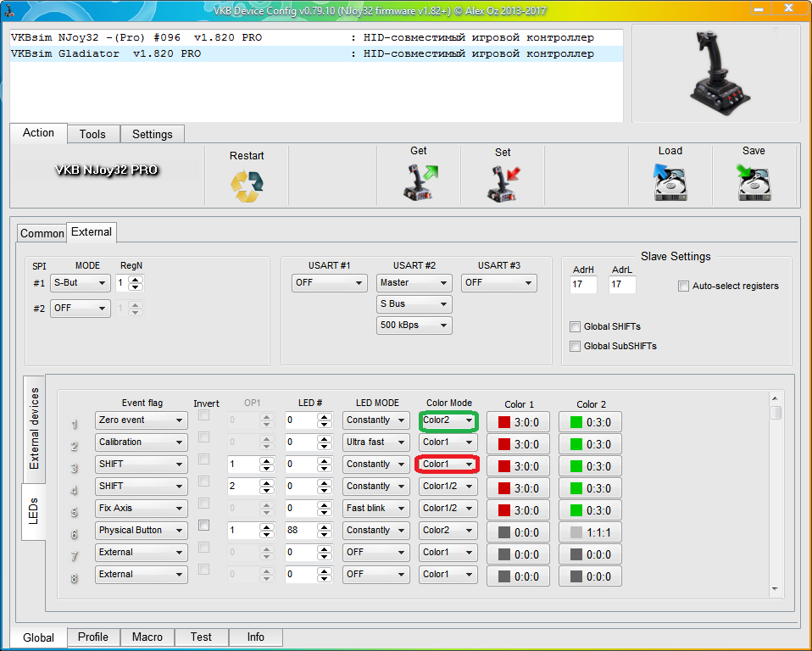Enable Global SubSHIFTs checkbox

pos(575,347)
